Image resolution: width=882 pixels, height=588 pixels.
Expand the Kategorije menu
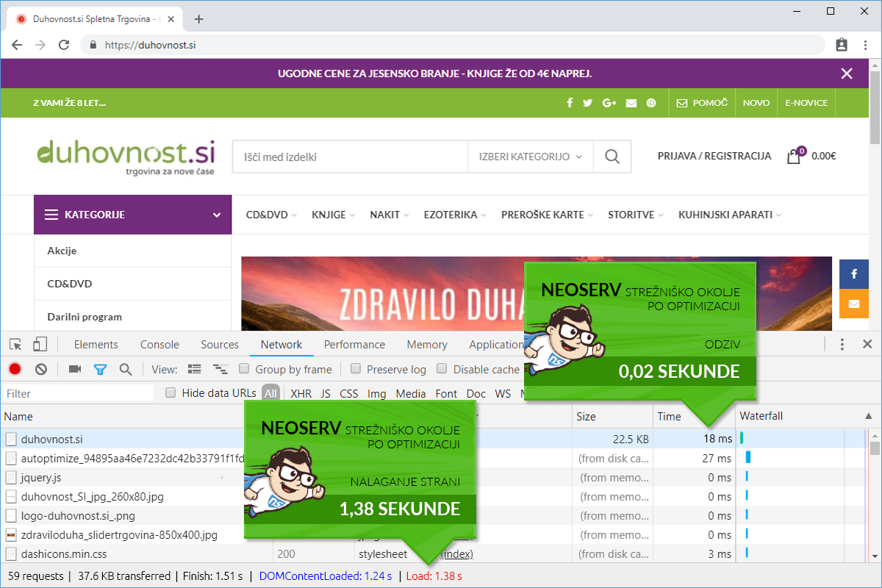coord(132,215)
